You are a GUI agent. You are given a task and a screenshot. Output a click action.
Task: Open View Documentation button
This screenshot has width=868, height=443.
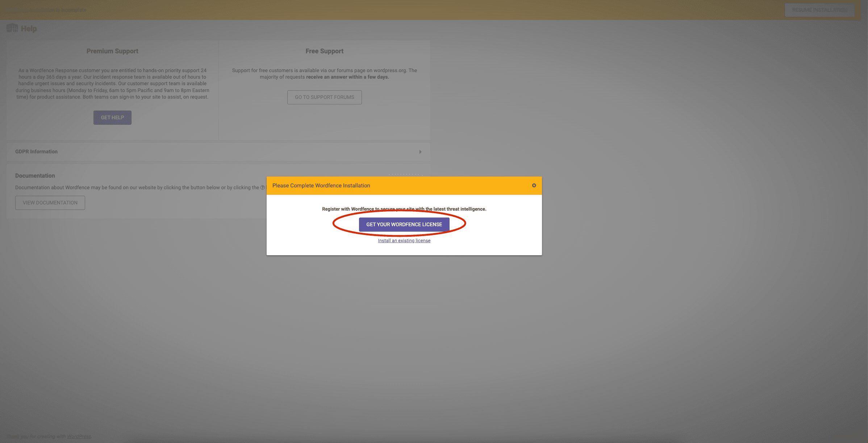(50, 203)
